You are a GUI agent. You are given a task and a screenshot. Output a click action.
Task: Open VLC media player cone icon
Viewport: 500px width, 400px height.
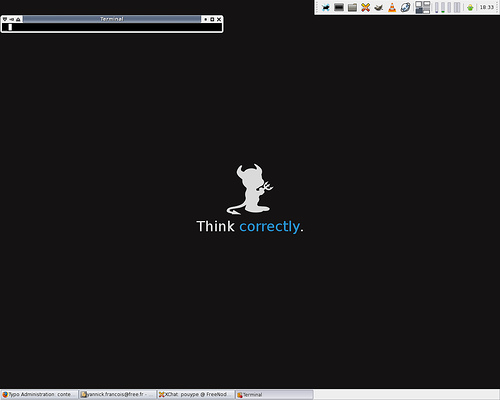point(392,7)
